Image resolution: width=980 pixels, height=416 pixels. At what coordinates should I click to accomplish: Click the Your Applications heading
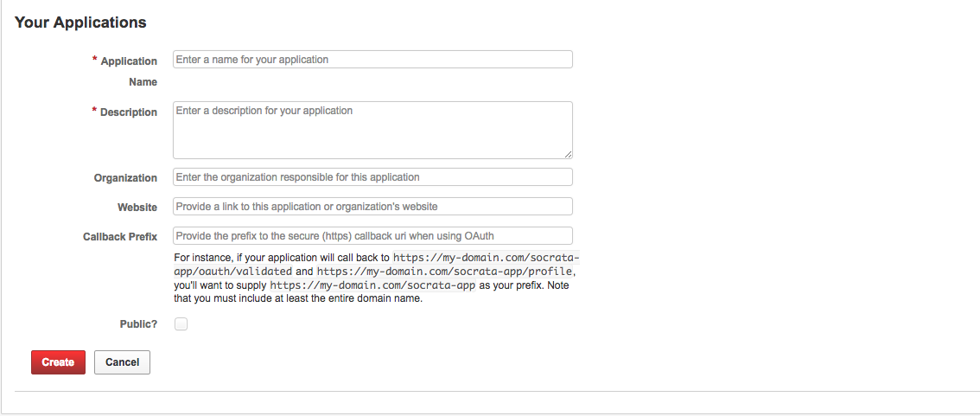coord(80,22)
